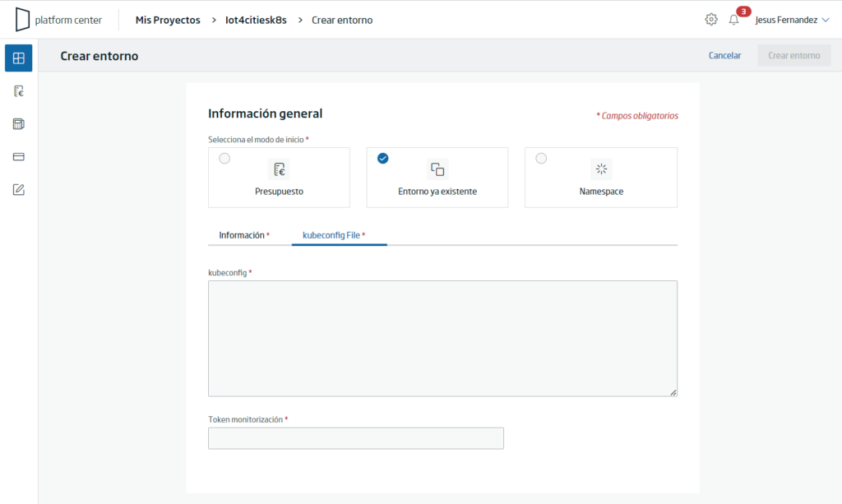Image resolution: width=842 pixels, height=504 pixels.
Task: Open the notifications bell with 3 badge
Action: pos(734,20)
